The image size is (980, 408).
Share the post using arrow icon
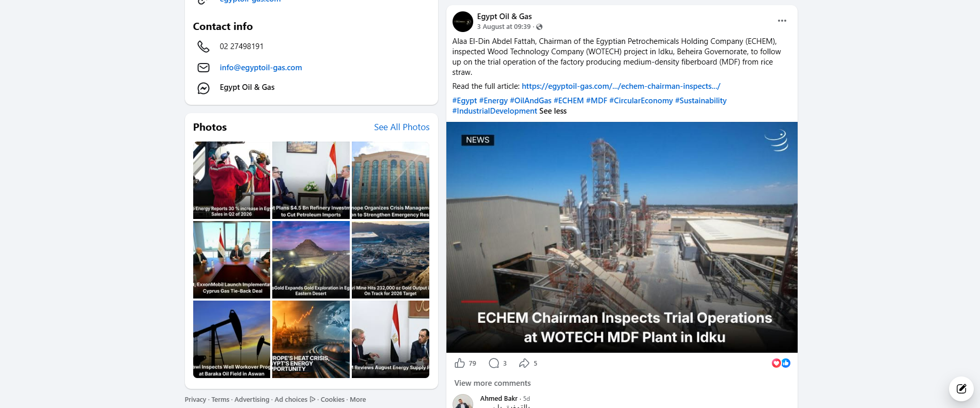point(524,363)
